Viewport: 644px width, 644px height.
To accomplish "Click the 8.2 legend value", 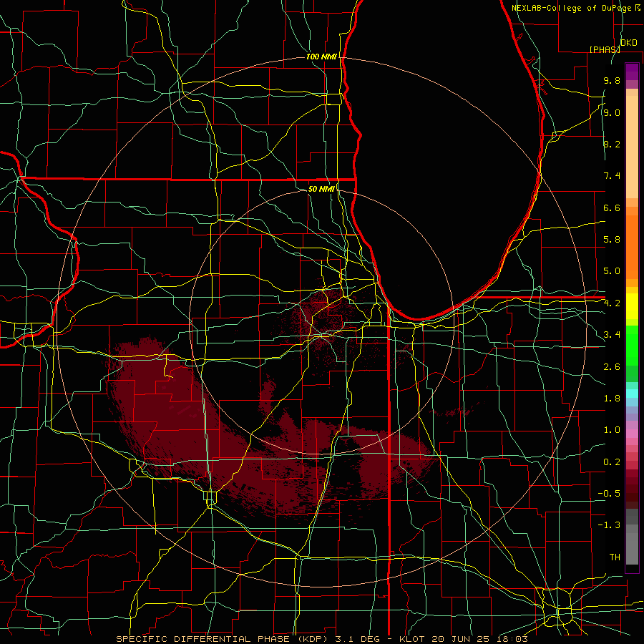I will point(612,144).
